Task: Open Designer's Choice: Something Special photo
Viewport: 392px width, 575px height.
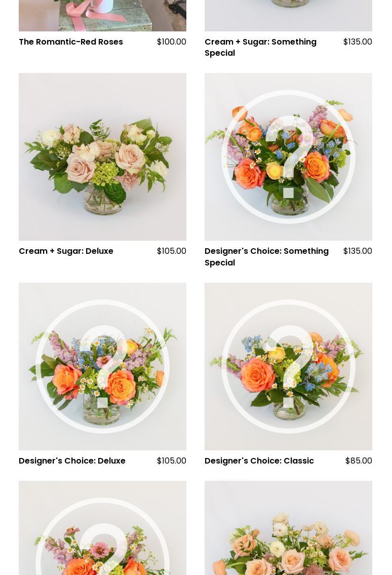Action: 288,157
